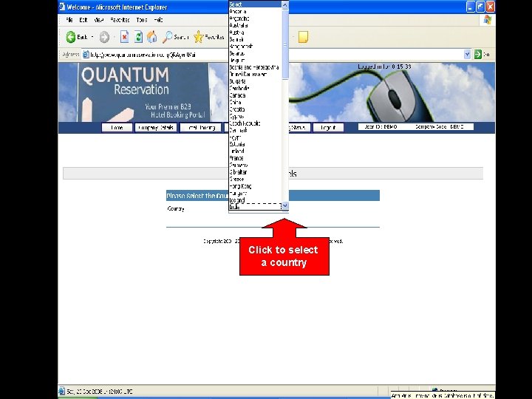This screenshot has height=399, width=532.
Task: Open the View menu
Action: [x=98, y=20]
